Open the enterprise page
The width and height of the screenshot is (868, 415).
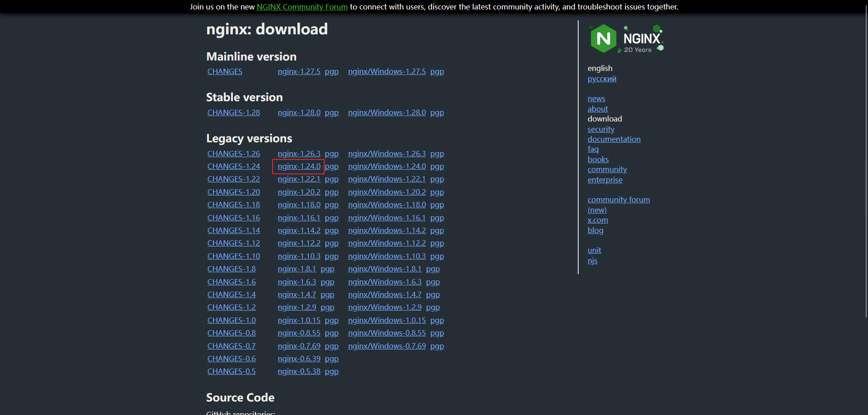pos(605,180)
